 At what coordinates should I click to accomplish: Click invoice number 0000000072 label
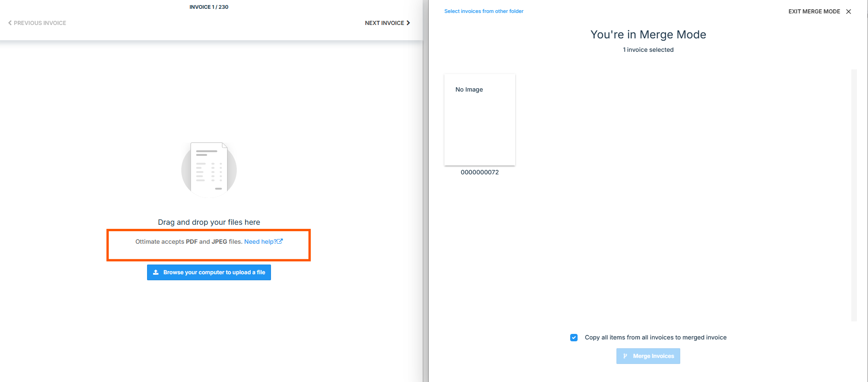pos(480,172)
